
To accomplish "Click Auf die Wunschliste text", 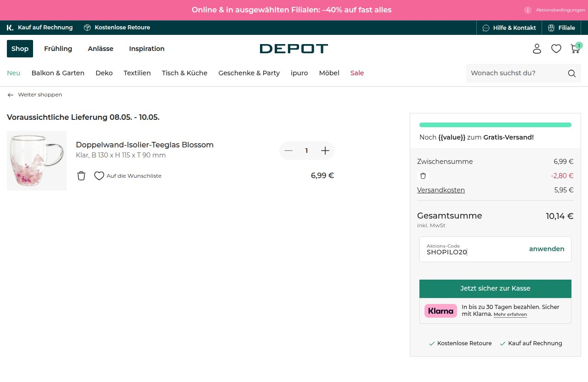I will click(x=134, y=176).
